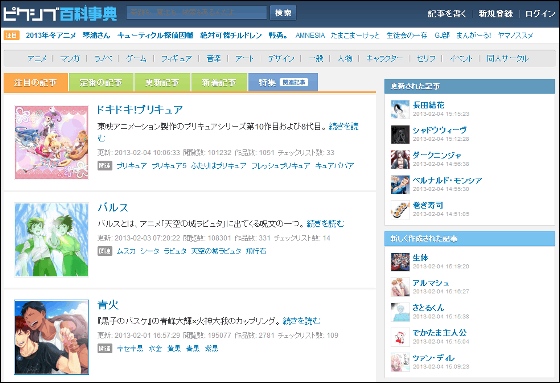Select the マンガ category
Screen dimensions: 560x383
pos(70,58)
